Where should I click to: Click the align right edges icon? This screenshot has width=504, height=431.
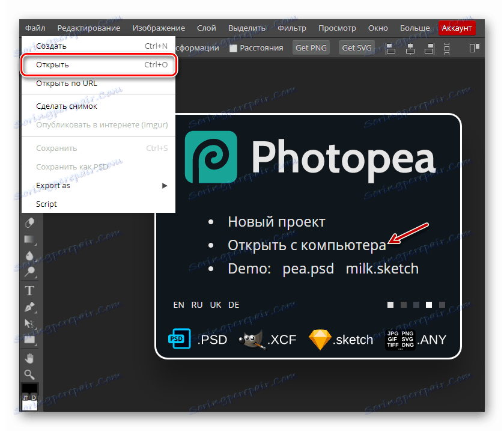point(430,48)
